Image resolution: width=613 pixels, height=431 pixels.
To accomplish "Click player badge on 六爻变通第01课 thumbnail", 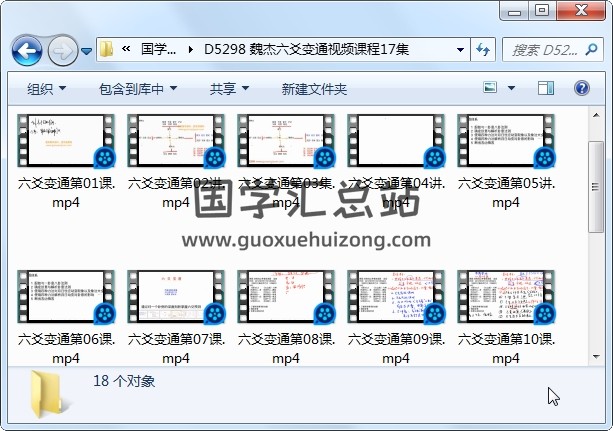I will (104, 158).
